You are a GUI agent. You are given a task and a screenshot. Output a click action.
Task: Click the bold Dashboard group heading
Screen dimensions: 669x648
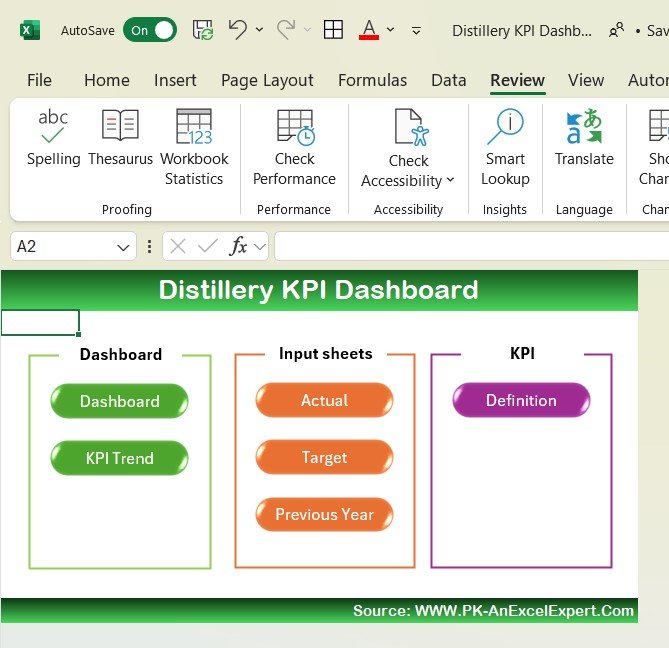pyautogui.click(x=121, y=355)
